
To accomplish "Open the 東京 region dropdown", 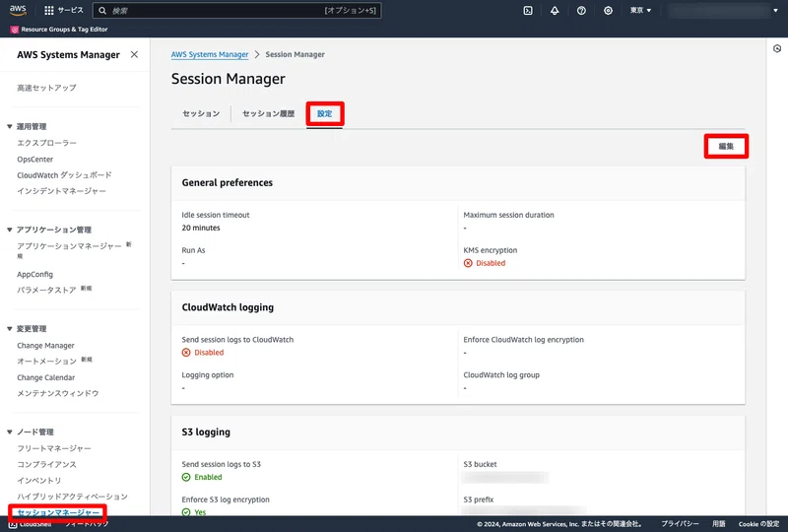I will 641,11.
